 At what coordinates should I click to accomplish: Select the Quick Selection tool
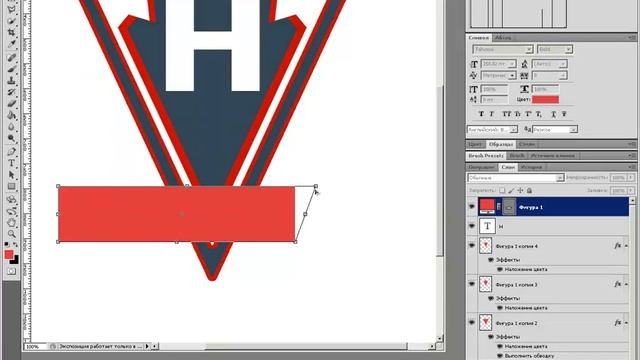click(12, 20)
